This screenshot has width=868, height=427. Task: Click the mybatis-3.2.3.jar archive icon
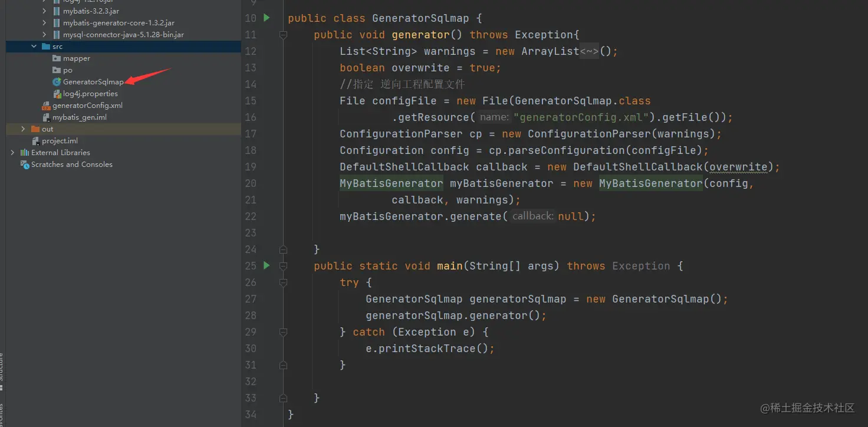(x=57, y=11)
